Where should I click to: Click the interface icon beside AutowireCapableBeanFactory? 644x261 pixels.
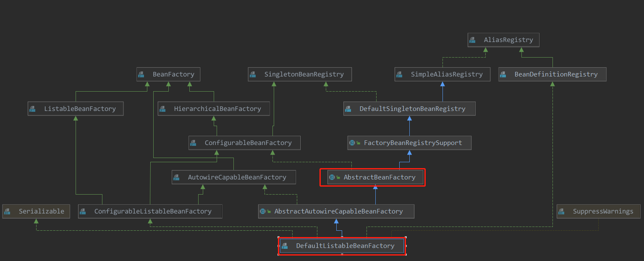coord(177,177)
